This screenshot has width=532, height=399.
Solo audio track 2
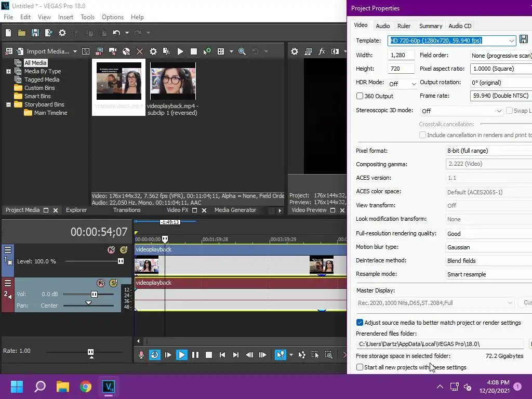click(x=113, y=283)
